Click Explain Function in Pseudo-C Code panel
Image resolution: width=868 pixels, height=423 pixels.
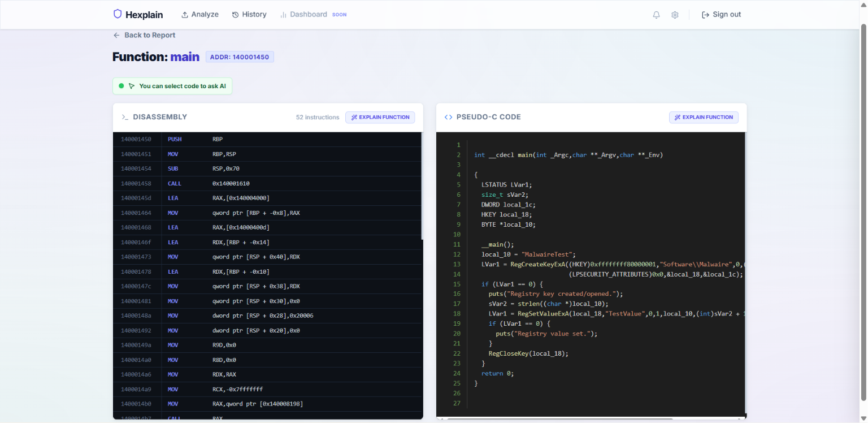tap(704, 117)
